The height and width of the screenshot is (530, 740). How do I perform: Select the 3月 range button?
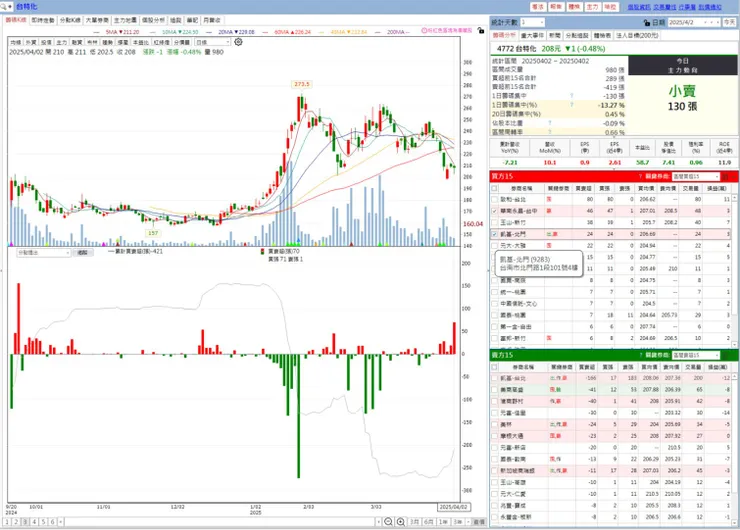pyautogui.click(x=414, y=522)
